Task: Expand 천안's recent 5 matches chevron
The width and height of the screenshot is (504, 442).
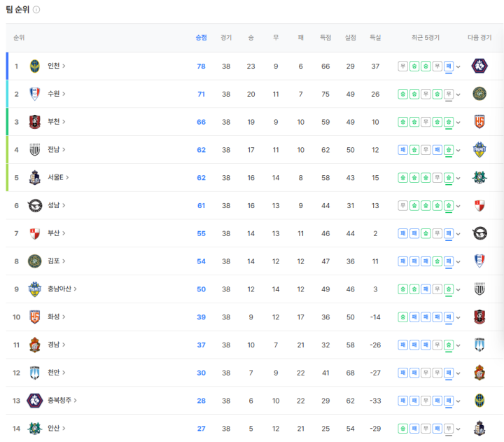Action: point(458,373)
